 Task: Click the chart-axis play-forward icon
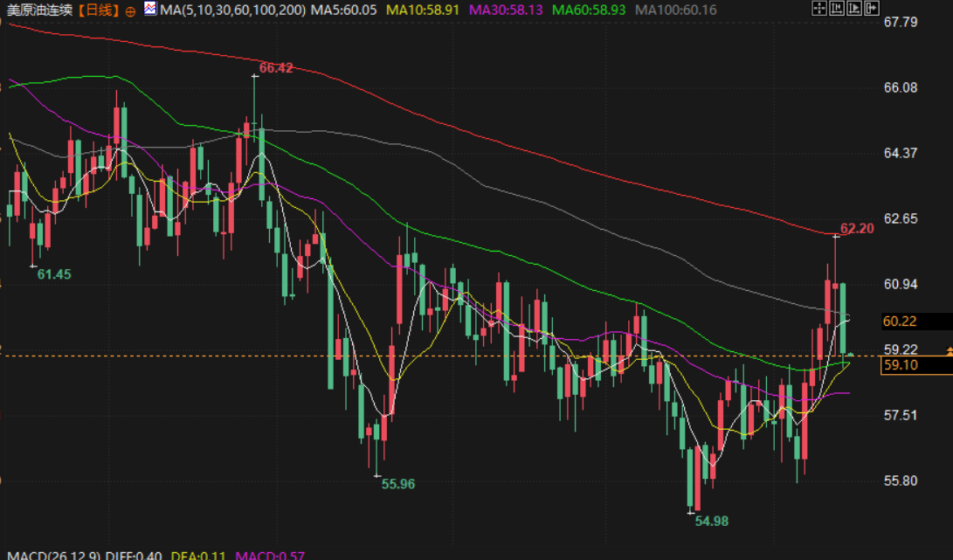854,8
